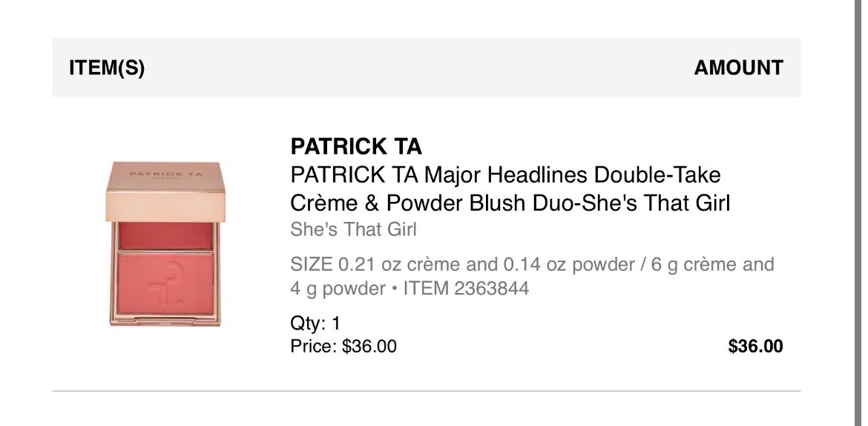Click the Price: $36.00 line
This screenshot has height=426, width=868.
click(343, 346)
